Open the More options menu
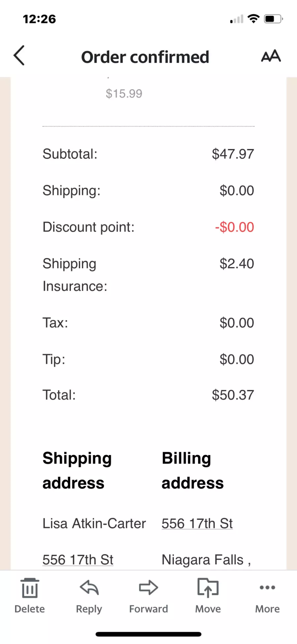The image size is (297, 644). [x=267, y=588]
